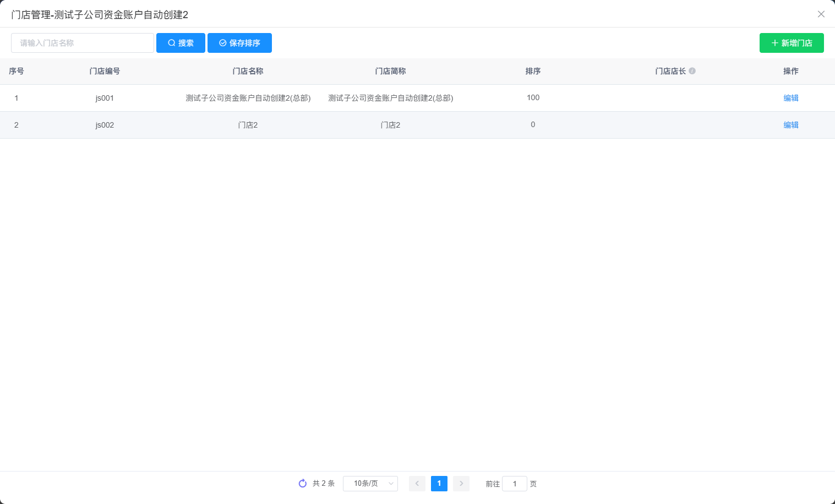Click the 门店名称 cell 门店2
This screenshot has width=835, height=504.
(x=248, y=125)
